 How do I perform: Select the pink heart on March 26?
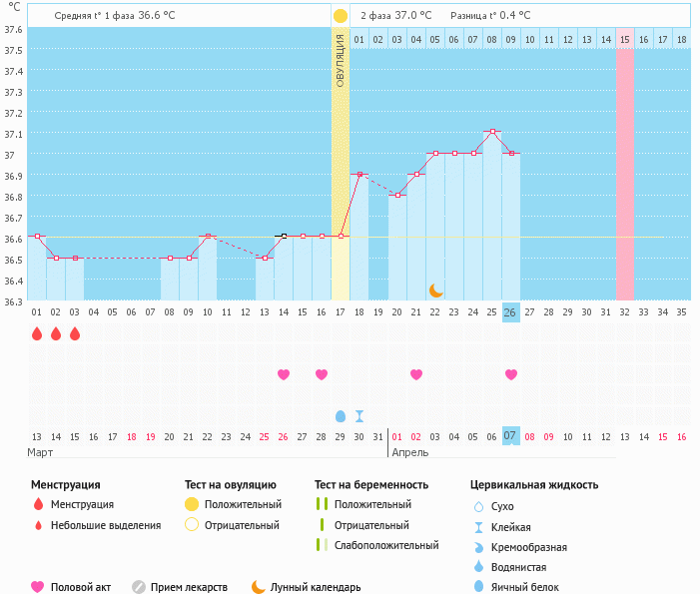tap(284, 374)
